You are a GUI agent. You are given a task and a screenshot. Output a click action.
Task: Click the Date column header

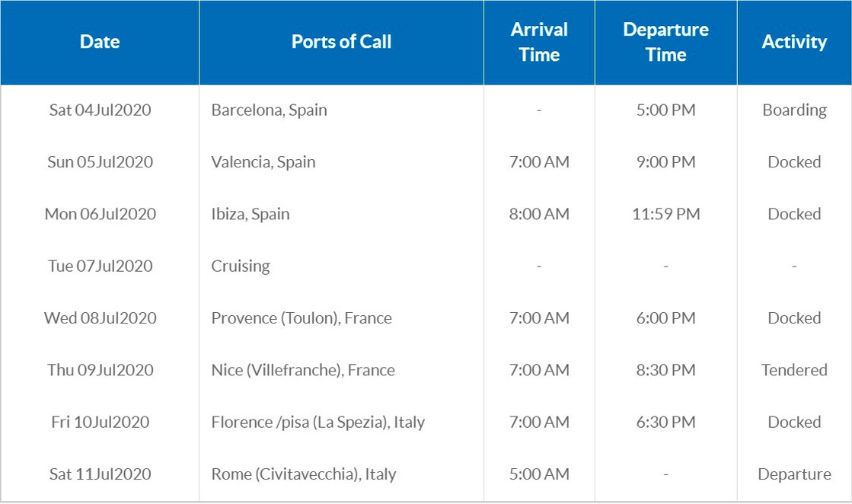pos(100,43)
